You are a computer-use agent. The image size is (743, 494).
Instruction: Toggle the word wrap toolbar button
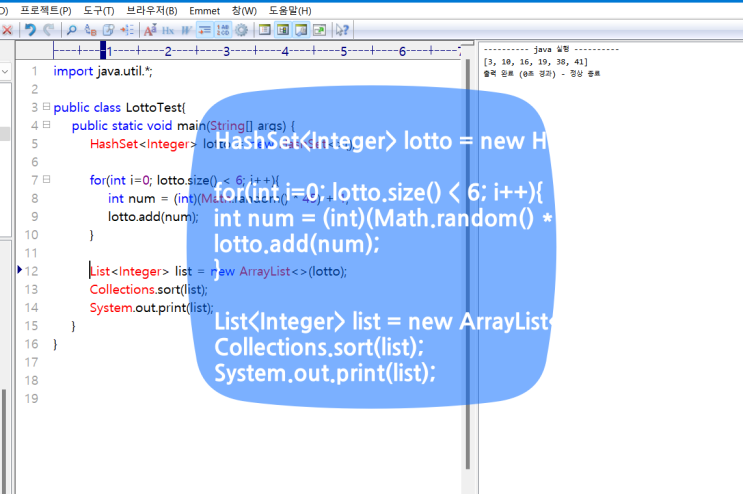pos(205,30)
